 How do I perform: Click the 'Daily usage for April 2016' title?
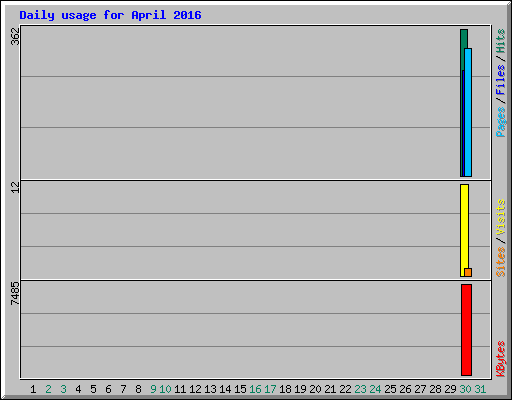110,15
